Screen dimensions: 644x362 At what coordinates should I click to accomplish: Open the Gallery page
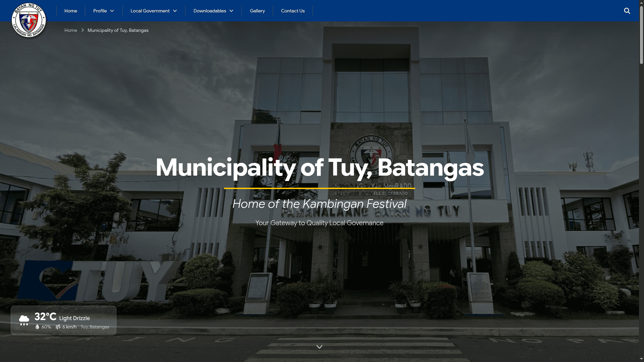click(257, 11)
